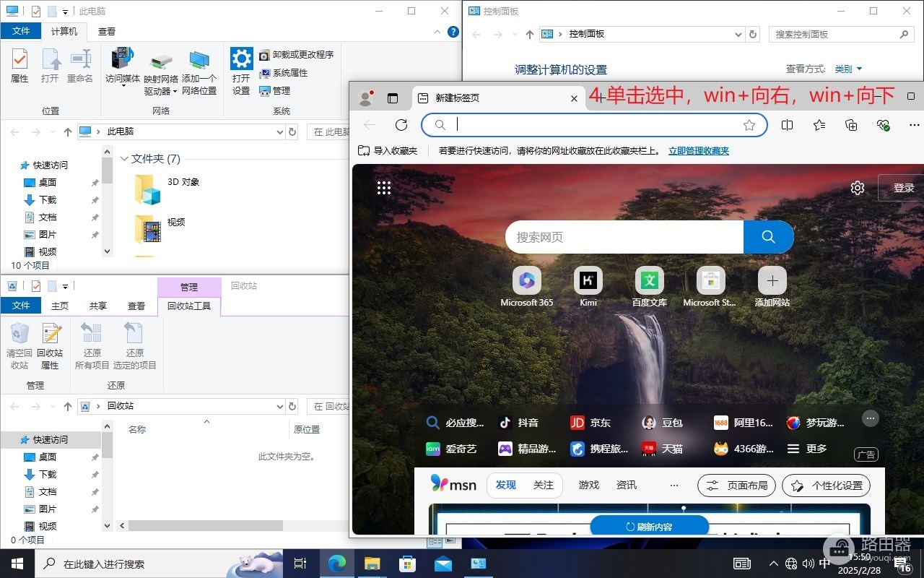Click Uninstall or change a program
Screen dimensions: 924x578
297,55
